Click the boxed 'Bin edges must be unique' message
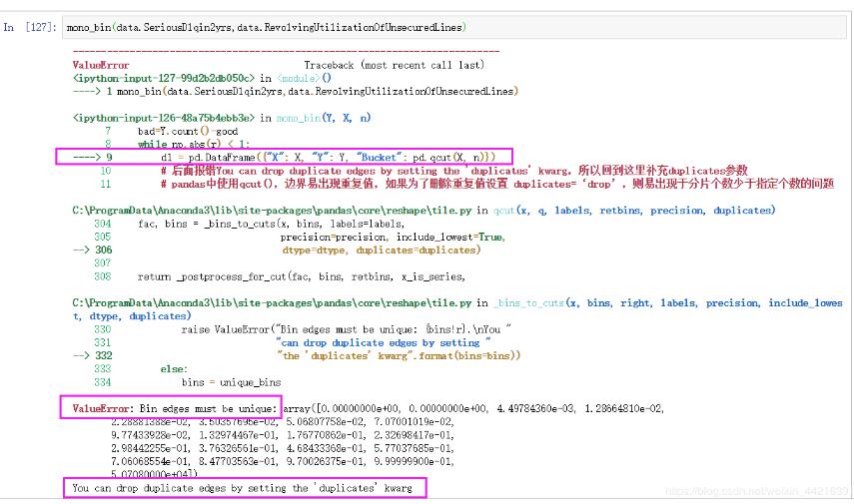Image resolution: width=854 pixels, height=504 pixels. tap(171, 407)
